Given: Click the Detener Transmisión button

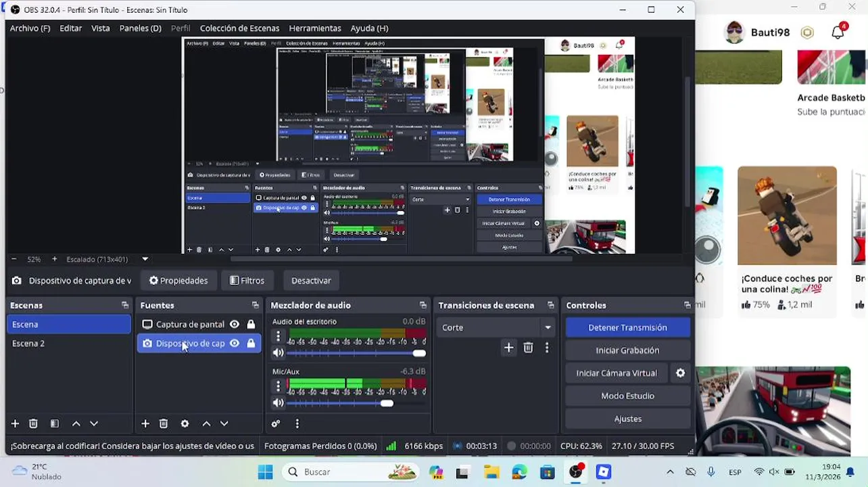Looking at the screenshot, I should tap(627, 327).
